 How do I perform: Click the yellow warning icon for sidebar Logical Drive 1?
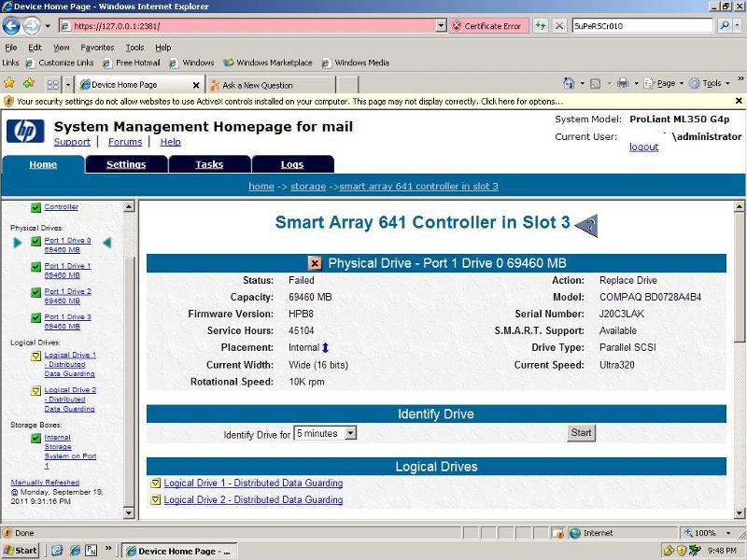35,356
